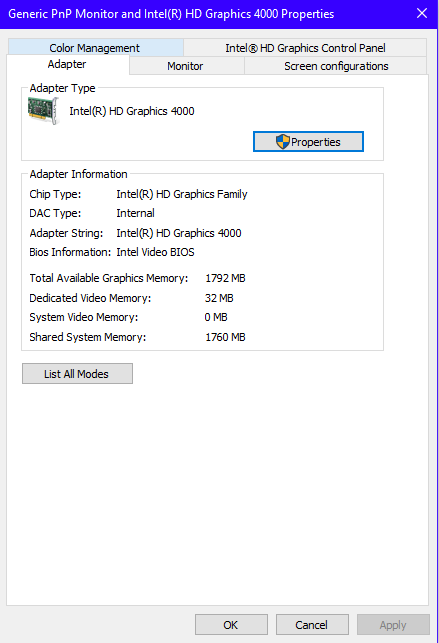Viewport: 439px width, 643px height.
Task: Click the Dedicated Video Memory label
Action: tap(90, 298)
